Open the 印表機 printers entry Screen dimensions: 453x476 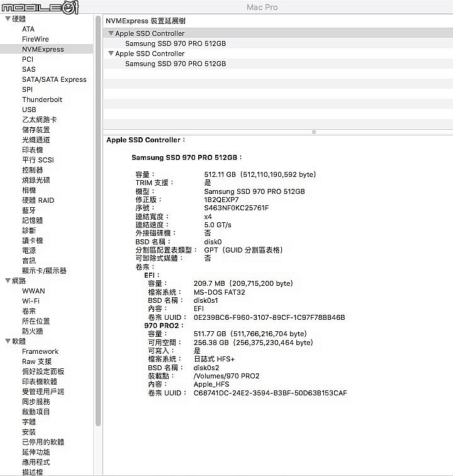coord(33,150)
